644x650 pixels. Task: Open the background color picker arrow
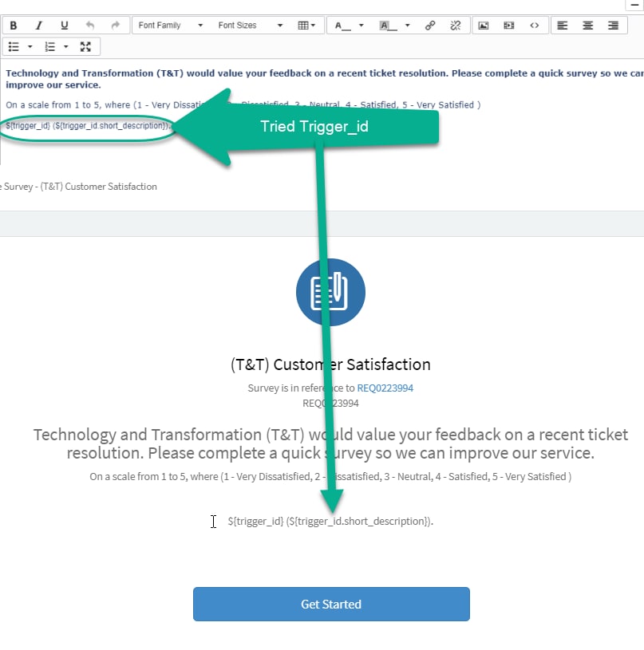point(408,26)
